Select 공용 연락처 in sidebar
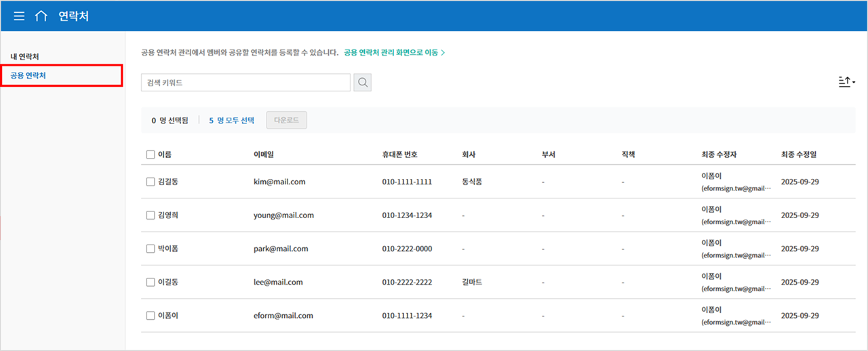This screenshot has height=351, width=868. pyautogui.click(x=28, y=75)
